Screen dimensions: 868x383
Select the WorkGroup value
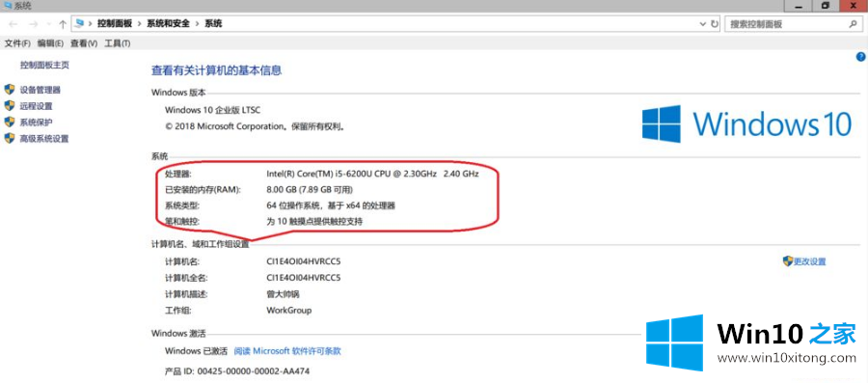(288, 310)
